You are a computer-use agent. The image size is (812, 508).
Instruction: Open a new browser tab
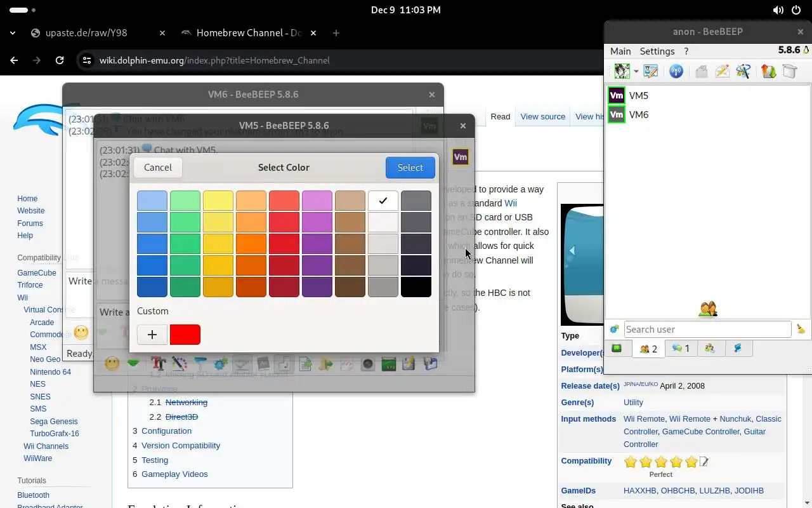point(336,33)
